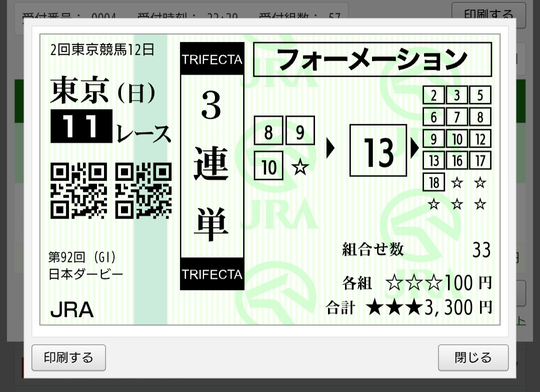Screen dimensions: 540x392
Task: Click the combination count 33
Action: click(x=481, y=250)
